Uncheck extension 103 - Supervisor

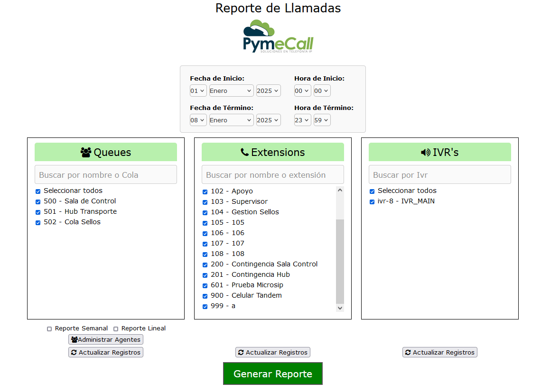click(x=205, y=202)
